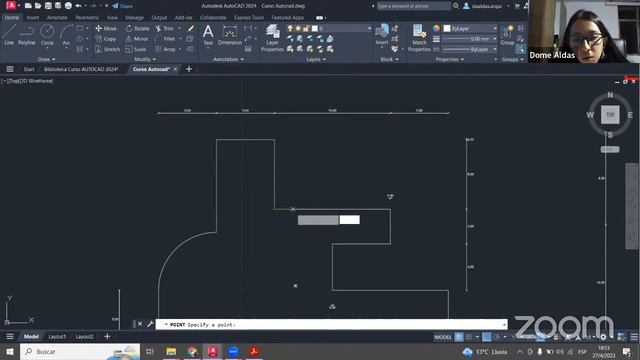The height and width of the screenshot is (360, 640).
Task: Click the Array tool
Action: [166, 49]
